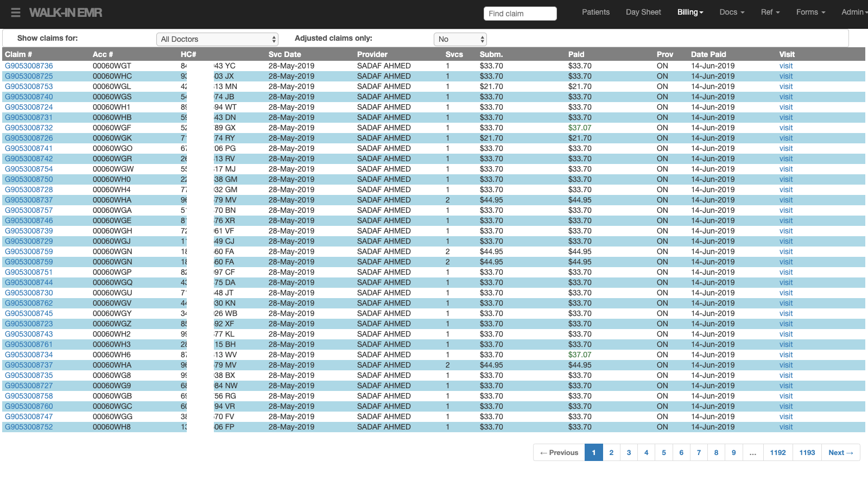Go to pagination page 9
Screen dimensions: 868x480
(x=733, y=452)
